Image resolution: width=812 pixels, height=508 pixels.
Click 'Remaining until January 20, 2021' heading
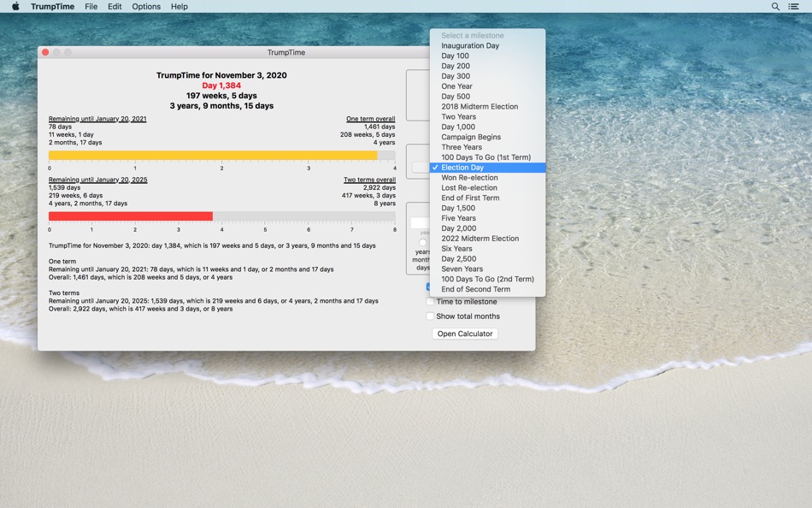click(97, 119)
